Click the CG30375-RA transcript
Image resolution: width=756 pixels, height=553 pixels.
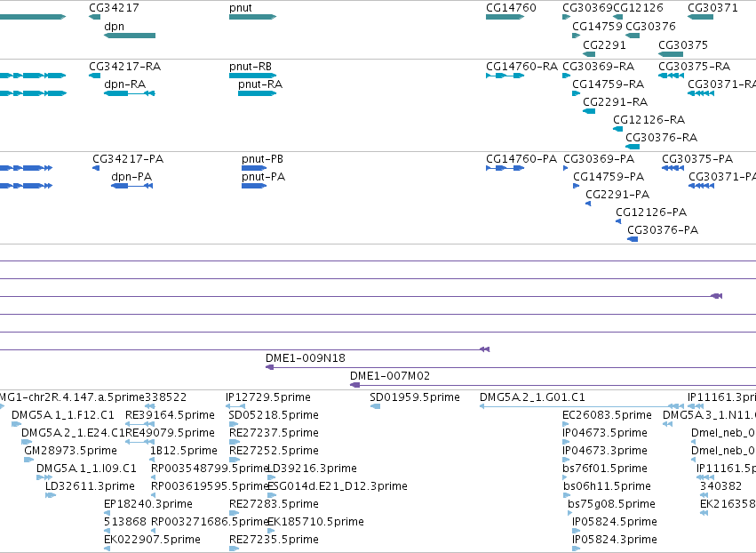click(x=671, y=76)
